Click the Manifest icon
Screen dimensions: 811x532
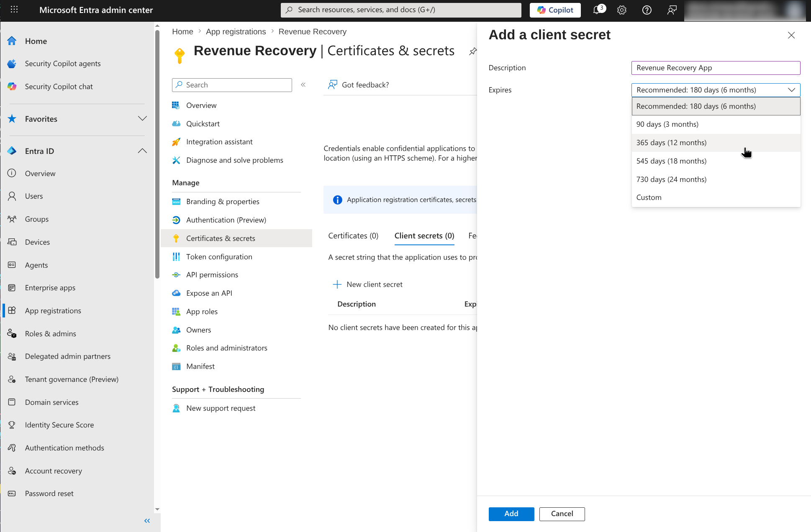[176, 366]
